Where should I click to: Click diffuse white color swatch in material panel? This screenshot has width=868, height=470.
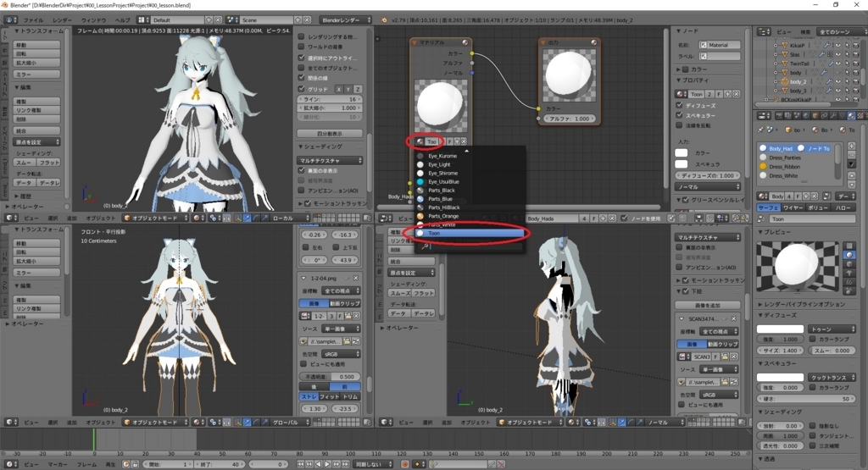tap(780, 329)
